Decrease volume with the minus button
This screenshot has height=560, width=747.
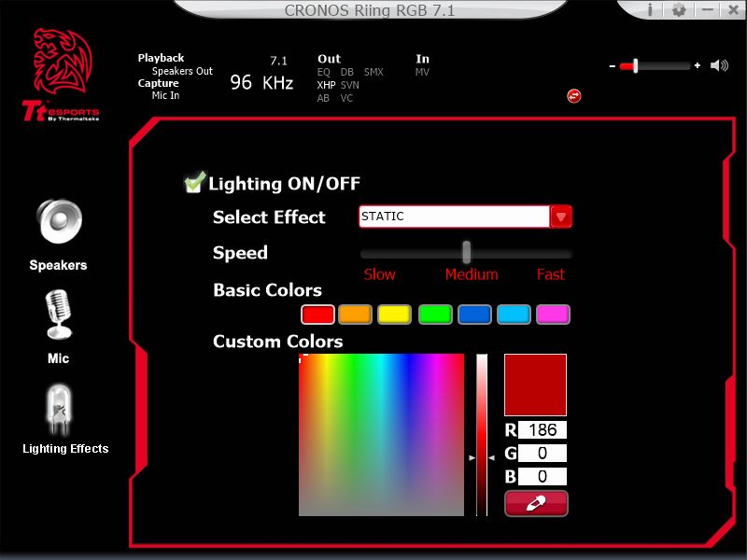pyautogui.click(x=613, y=66)
